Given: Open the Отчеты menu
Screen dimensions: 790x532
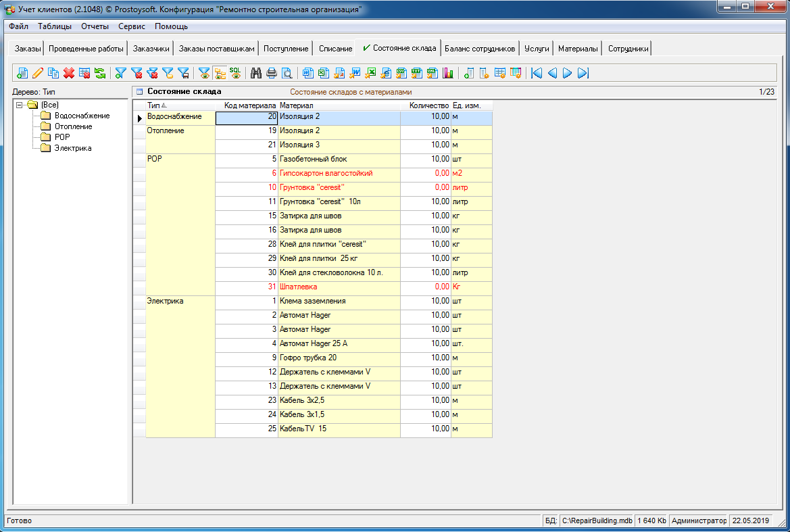Looking at the screenshot, I should tap(95, 26).
